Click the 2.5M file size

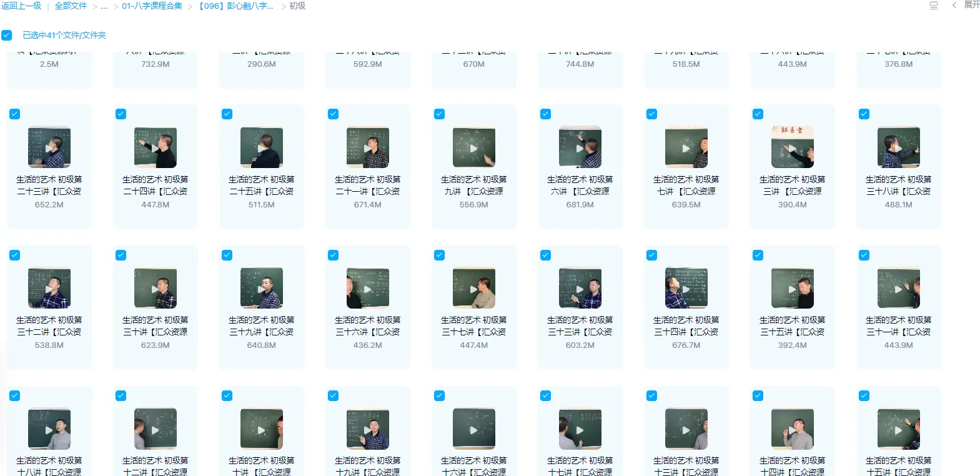tap(49, 64)
